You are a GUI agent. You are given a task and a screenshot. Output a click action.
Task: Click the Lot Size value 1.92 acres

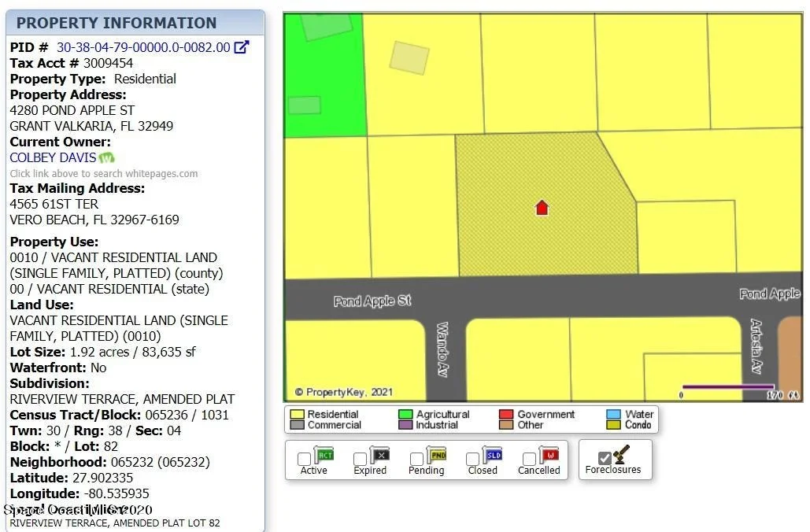coord(99,353)
